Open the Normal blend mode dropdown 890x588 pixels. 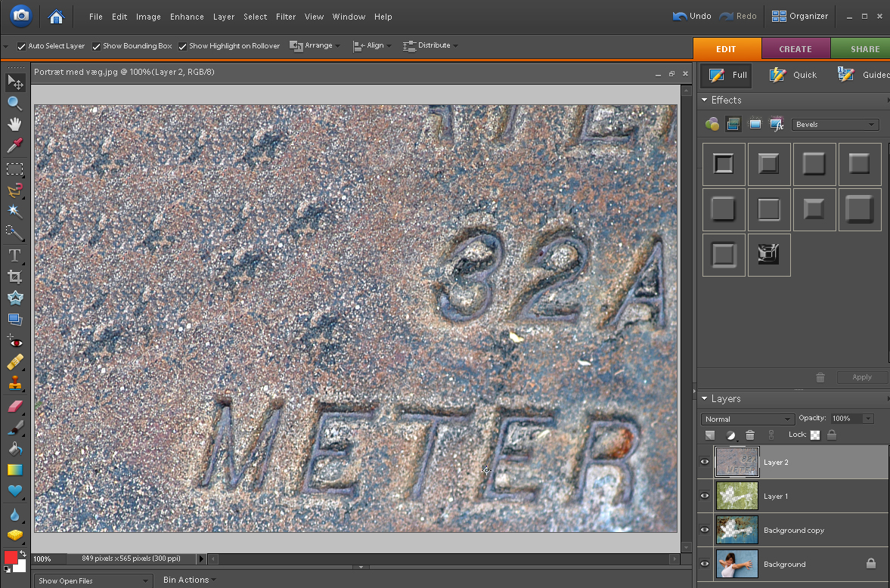747,419
